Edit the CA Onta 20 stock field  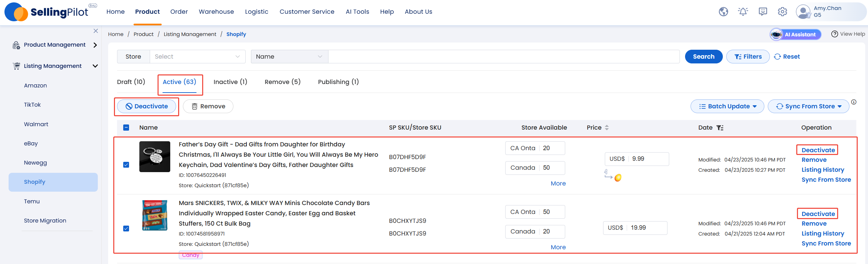(x=535, y=148)
